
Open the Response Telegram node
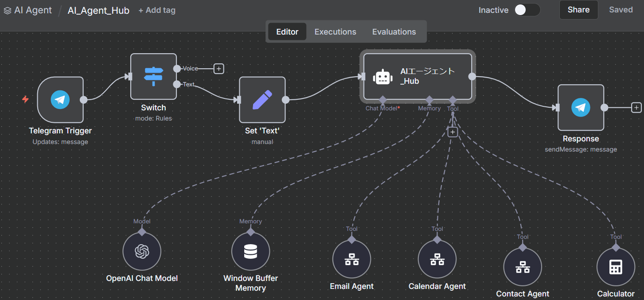pyautogui.click(x=581, y=108)
